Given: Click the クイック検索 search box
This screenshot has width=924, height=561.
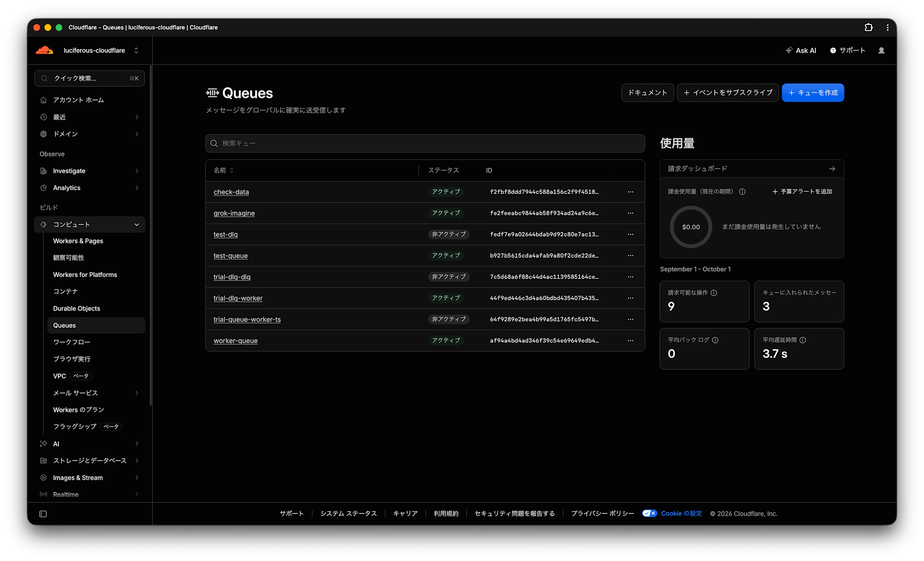Looking at the screenshot, I should [90, 78].
